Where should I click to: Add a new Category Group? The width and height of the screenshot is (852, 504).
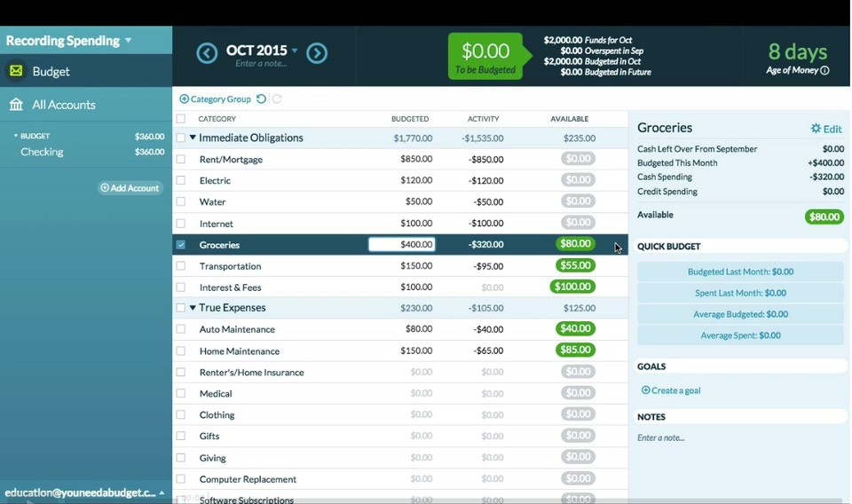pos(215,98)
